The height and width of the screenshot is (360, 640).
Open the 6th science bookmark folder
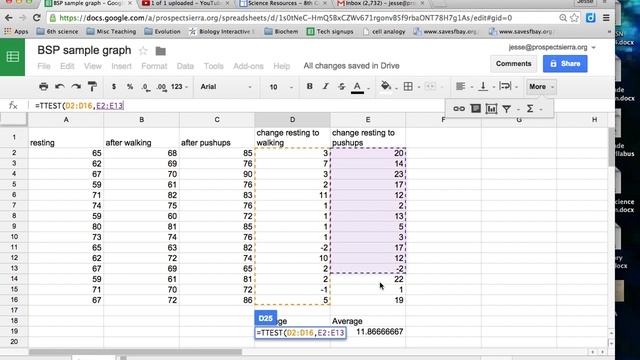(x=57, y=31)
